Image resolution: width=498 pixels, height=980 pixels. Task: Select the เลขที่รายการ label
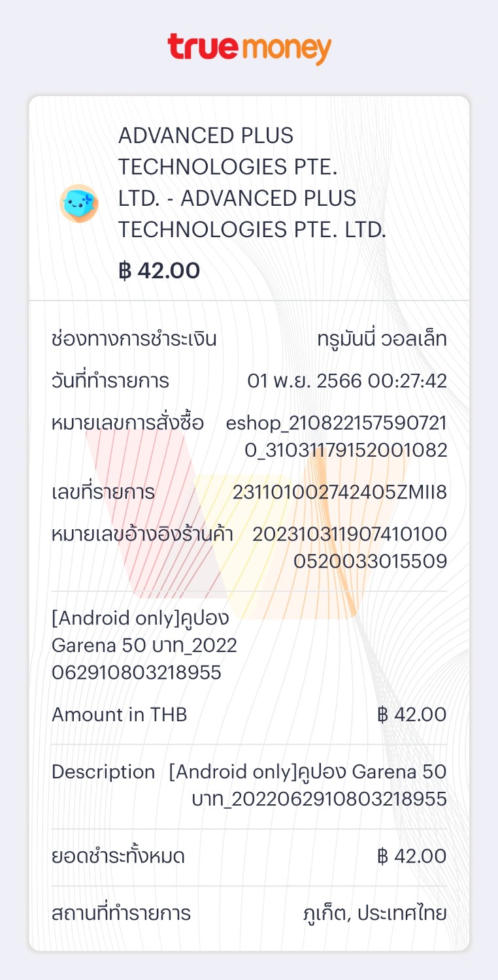(103, 492)
